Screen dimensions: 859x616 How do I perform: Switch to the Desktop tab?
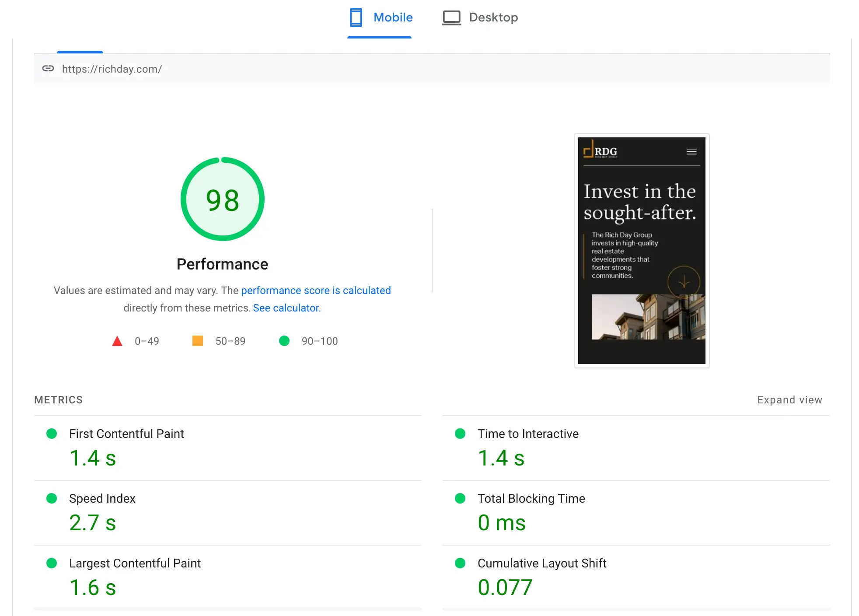coord(480,18)
